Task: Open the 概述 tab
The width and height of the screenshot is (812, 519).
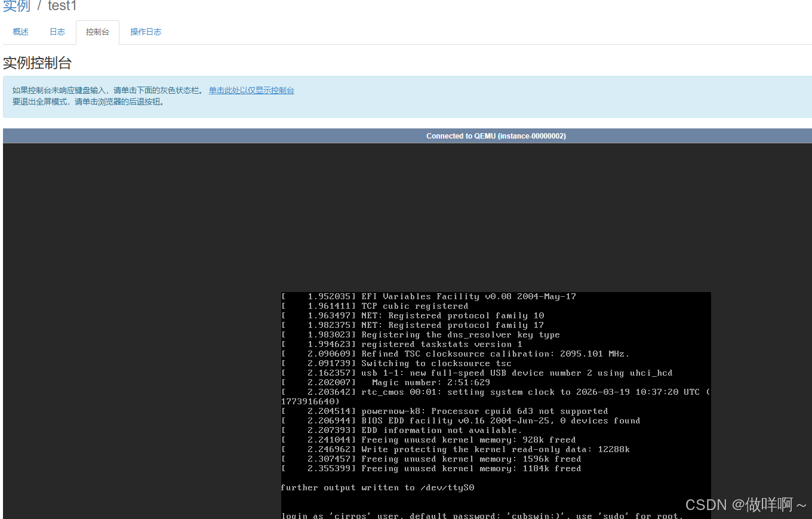Action: [21, 32]
